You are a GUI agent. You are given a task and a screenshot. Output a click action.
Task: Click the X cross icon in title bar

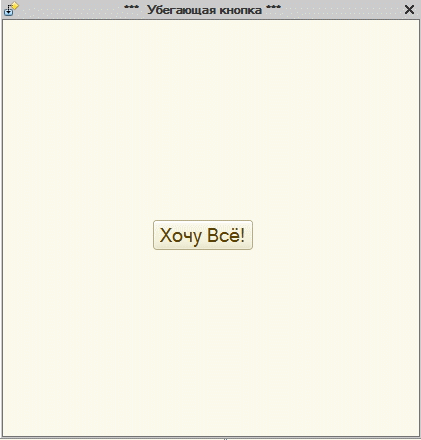(409, 9)
